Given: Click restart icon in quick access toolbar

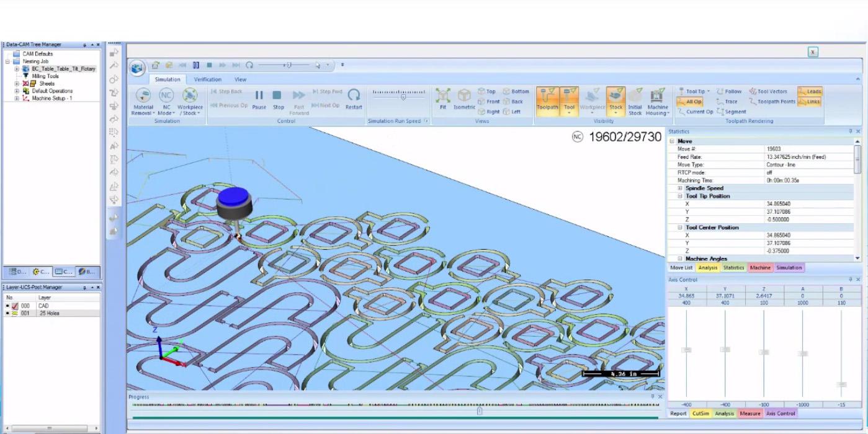Looking at the screenshot, I should pos(249,65).
